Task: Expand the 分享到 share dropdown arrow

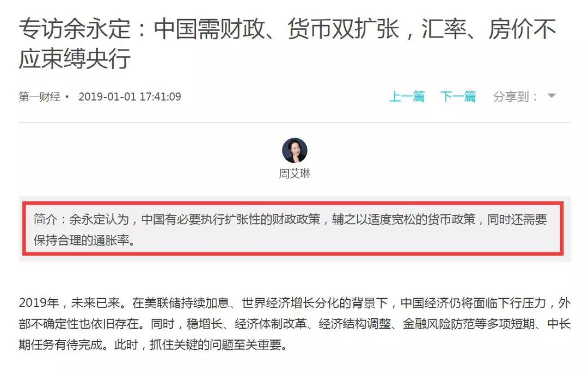Action: 551,96
